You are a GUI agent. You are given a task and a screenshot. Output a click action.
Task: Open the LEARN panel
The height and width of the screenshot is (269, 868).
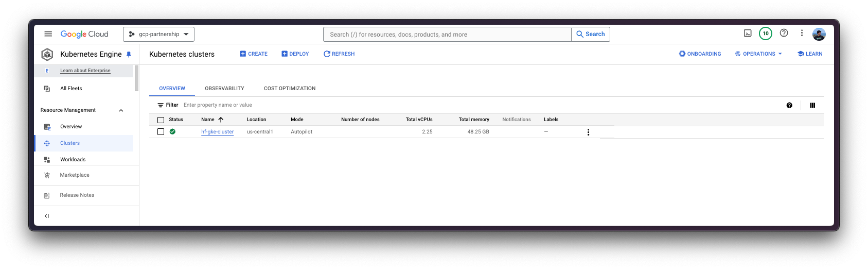coord(810,54)
